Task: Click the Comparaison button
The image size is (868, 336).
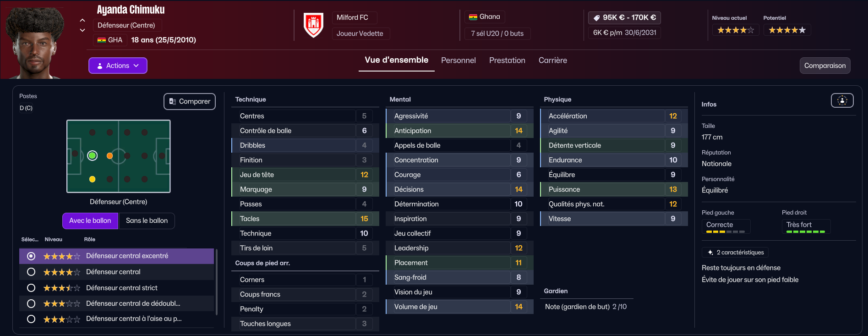Action: [825, 66]
